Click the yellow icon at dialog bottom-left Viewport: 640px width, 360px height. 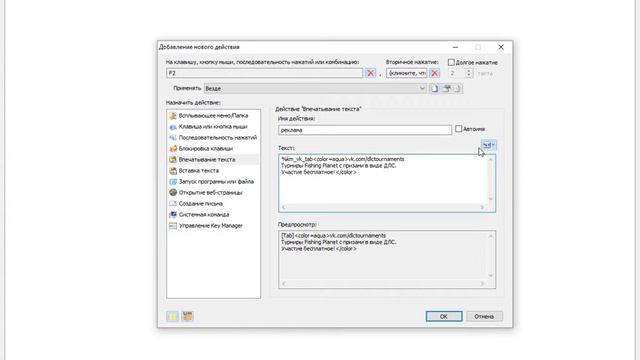[172, 316]
